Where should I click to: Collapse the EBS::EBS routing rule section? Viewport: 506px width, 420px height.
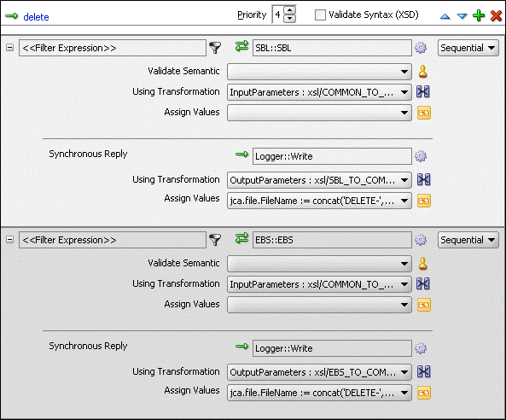[x=10, y=240]
